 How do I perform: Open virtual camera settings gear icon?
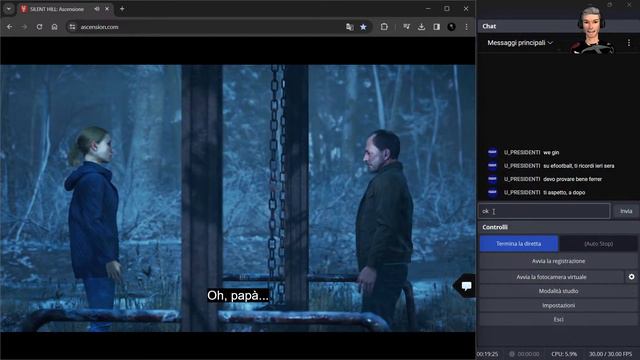[x=631, y=277]
